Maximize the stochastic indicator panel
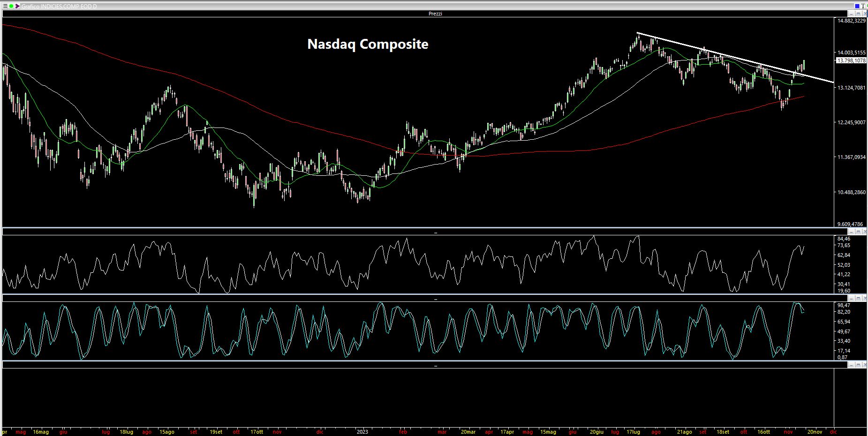This screenshot has width=868, height=436. (x=858, y=298)
